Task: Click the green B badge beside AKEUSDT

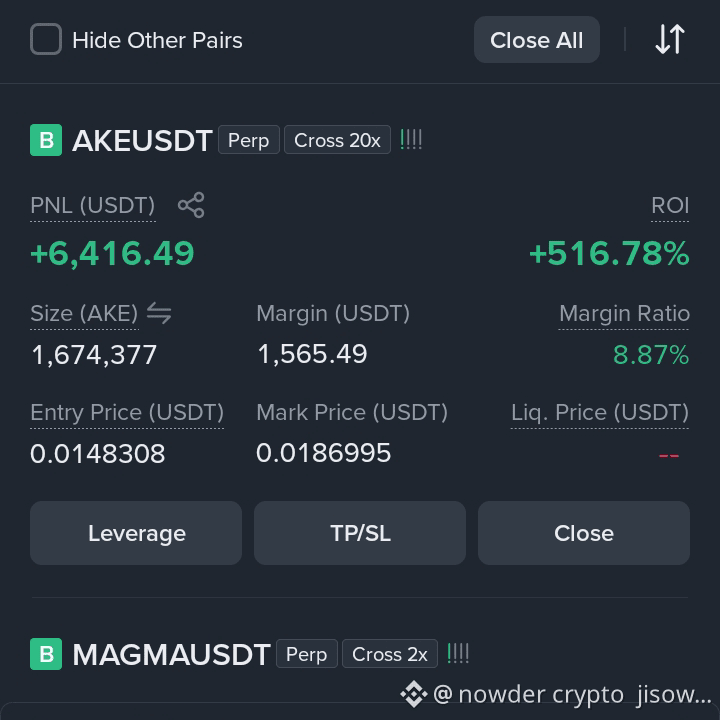Action: [46, 140]
